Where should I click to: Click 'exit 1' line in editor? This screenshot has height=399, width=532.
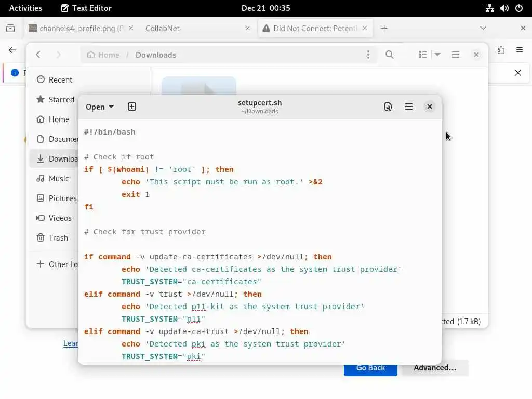coord(136,194)
